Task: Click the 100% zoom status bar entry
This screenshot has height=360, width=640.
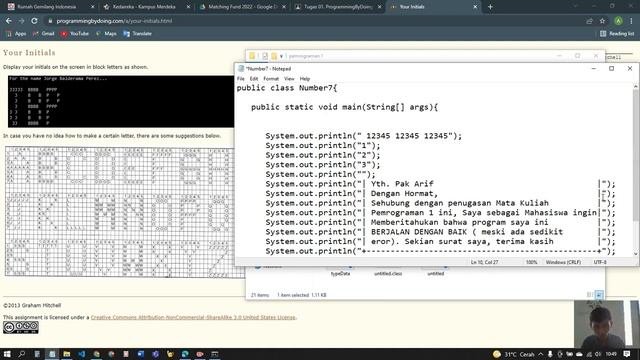Action: pos(531,262)
